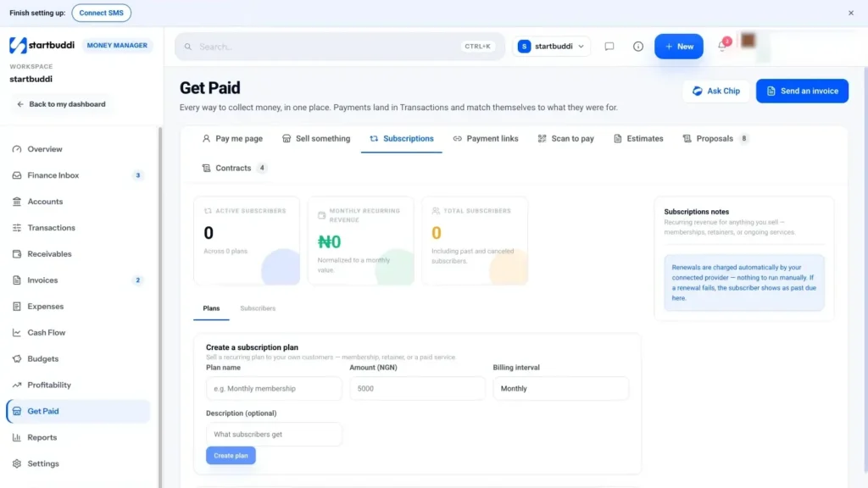Viewport: 868px width, 488px height.
Task: Open the user avatar menu
Action: (x=748, y=41)
